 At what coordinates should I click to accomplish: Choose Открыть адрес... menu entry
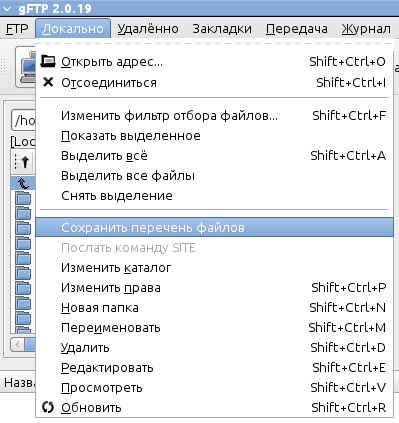coord(214,62)
